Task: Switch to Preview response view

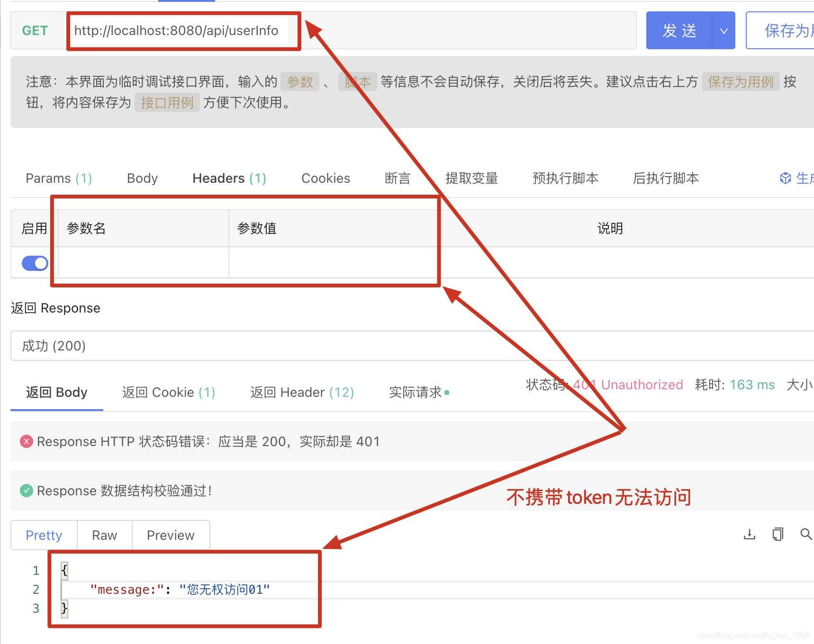Action: 171,535
